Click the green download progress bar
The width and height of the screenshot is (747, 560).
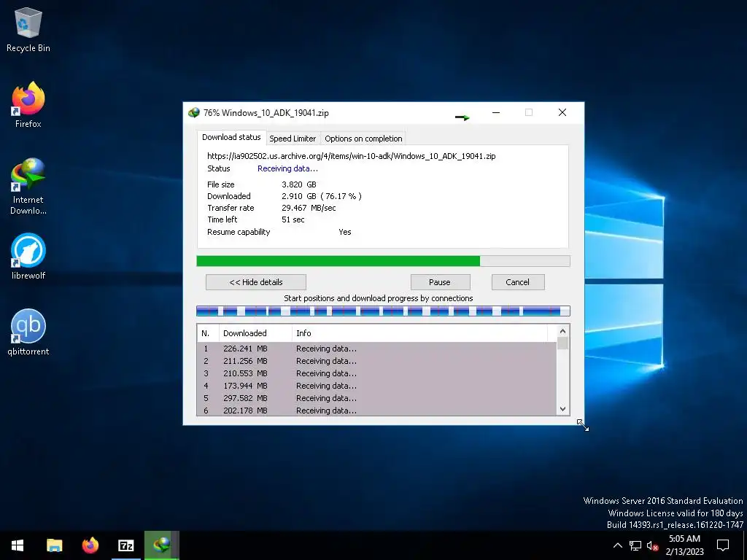[383, 261]
